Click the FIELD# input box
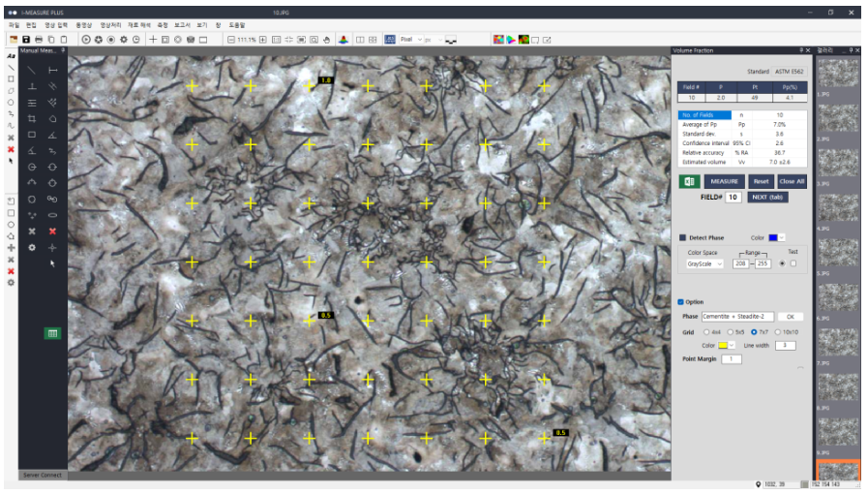 [x=733, y=198]
